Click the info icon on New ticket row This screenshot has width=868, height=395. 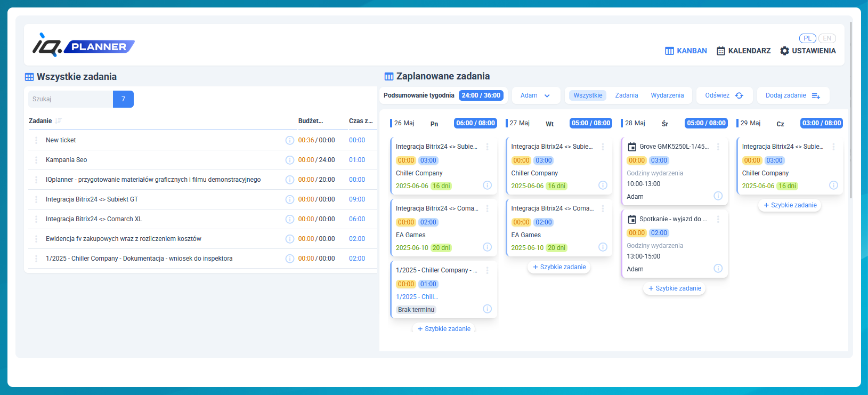[289, 140]
